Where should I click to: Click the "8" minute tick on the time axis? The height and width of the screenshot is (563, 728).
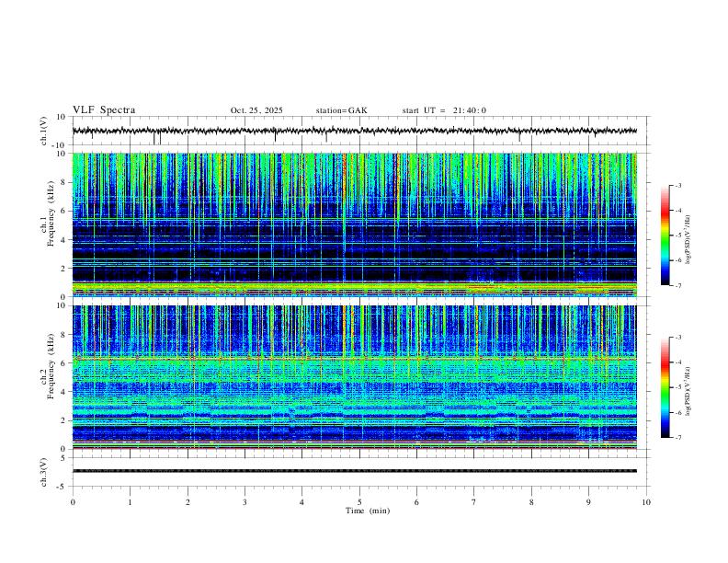[x=531, y=502]
